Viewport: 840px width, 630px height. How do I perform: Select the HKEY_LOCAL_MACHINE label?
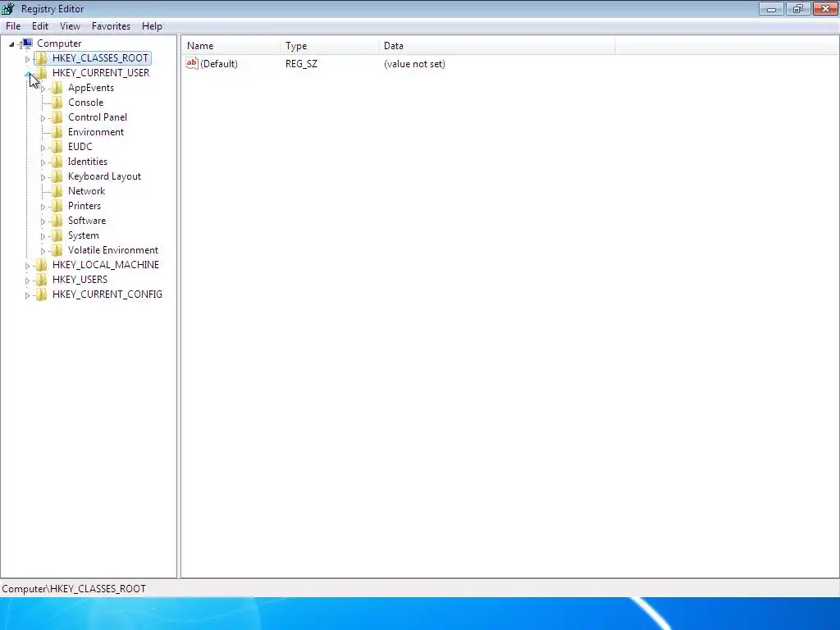[x=106, y=265]
